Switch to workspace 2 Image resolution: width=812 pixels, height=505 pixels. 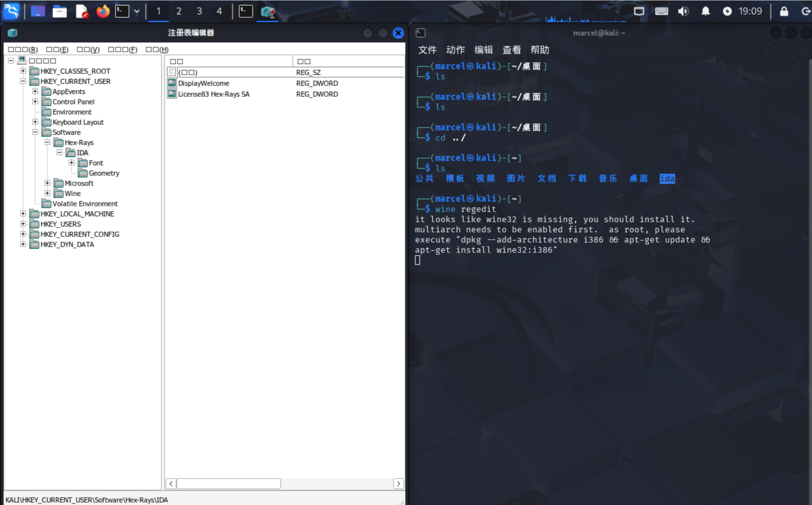179,11
